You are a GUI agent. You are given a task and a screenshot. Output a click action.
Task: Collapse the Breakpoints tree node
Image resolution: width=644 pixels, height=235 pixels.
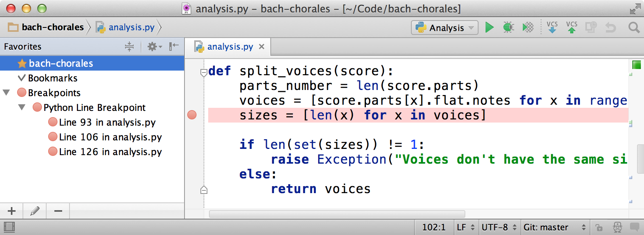tap(6, 93)
